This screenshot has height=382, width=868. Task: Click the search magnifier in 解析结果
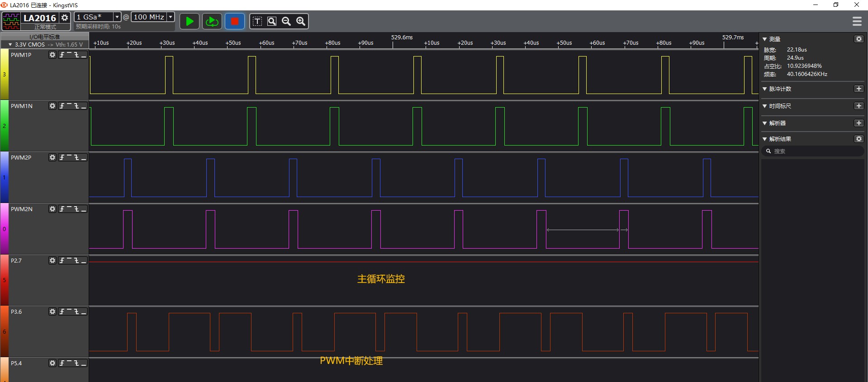tap(768, 151)
